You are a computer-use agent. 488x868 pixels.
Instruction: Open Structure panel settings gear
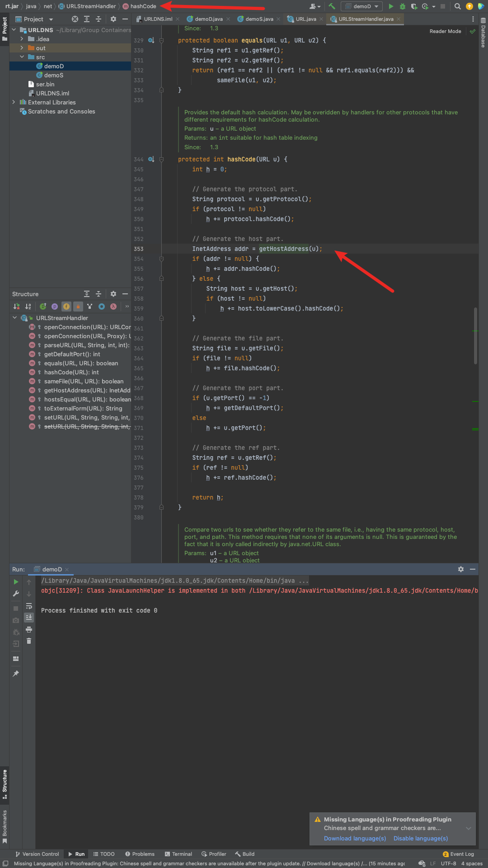(113, 294)
